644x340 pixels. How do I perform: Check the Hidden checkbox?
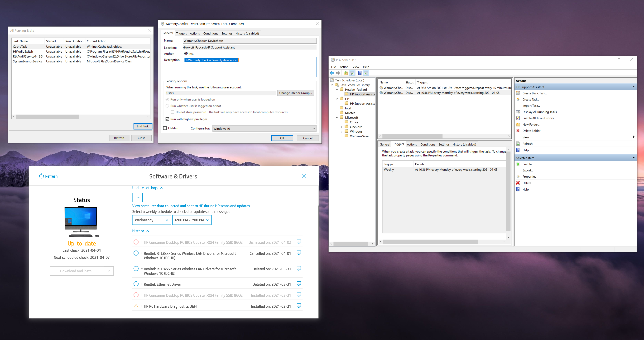coord(165,128)
